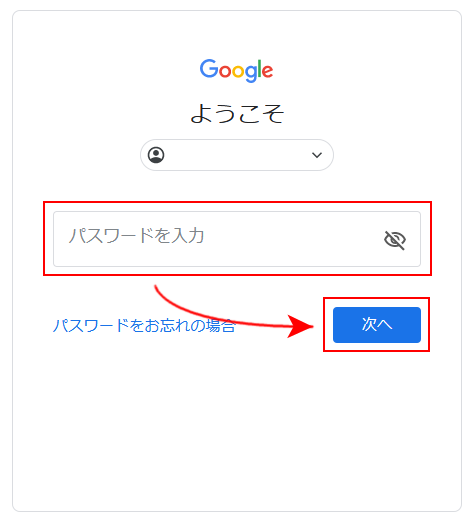Viewport: 475px width, 525px height.
Task: Click the Google logo
Action: tap(237, 71)
